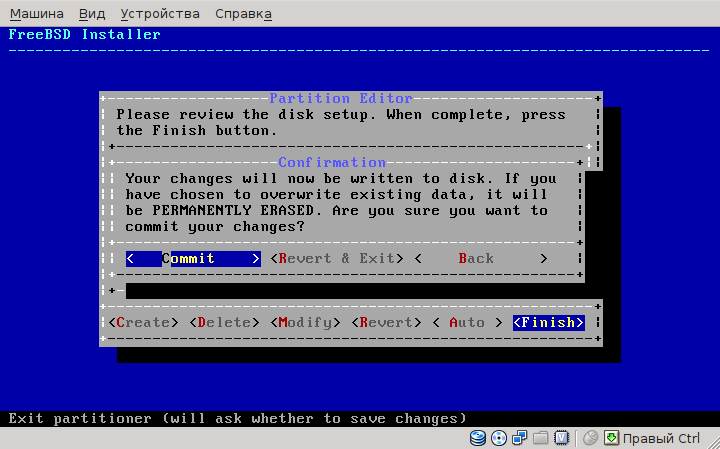This screenshot has width=720, height=449.
Task: Choose Revert & Exit in confirmation dialog
Action: (337, 258)
